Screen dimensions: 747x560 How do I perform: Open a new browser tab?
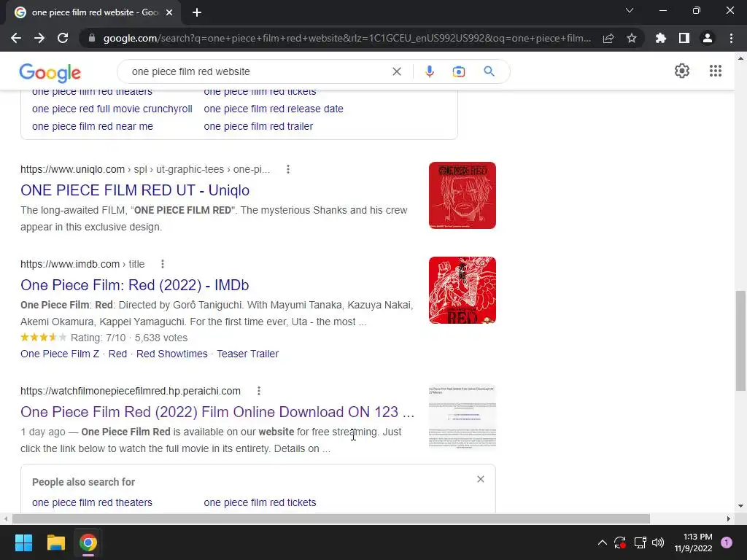point(197,12)
